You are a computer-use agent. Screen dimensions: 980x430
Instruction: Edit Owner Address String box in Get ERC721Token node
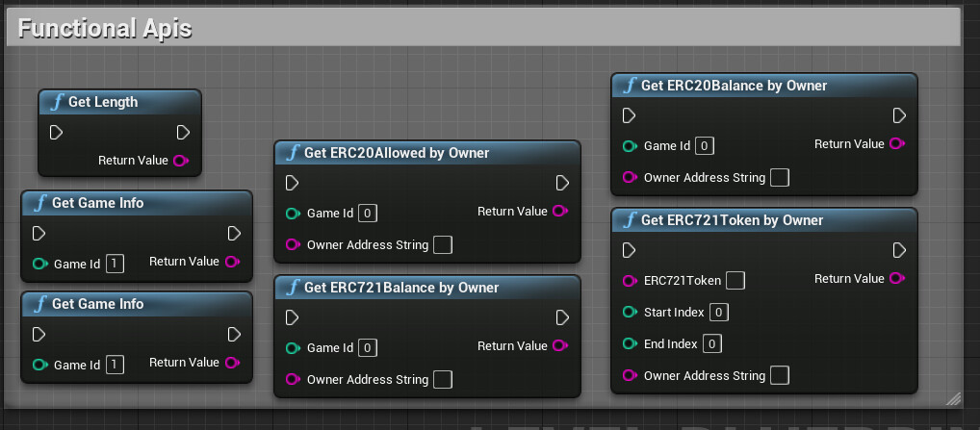tap(780, 375)
